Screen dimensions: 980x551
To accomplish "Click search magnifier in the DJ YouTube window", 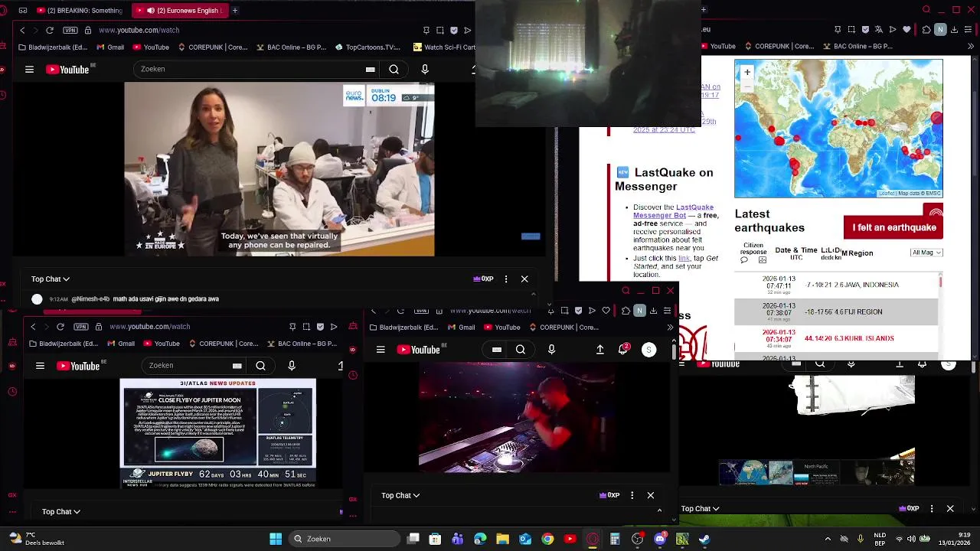I will click(521, 350).
